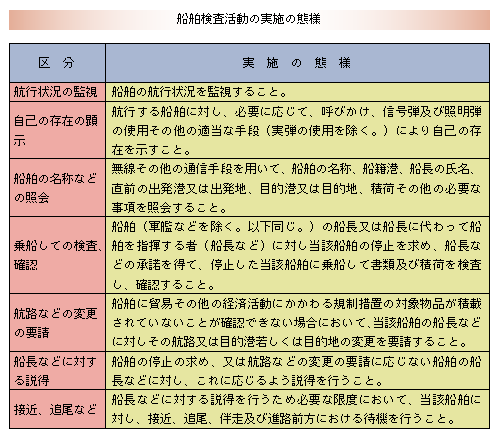
Task: Click the 乗船しての検査、確認 category cell
Action: tap(57, 255)
